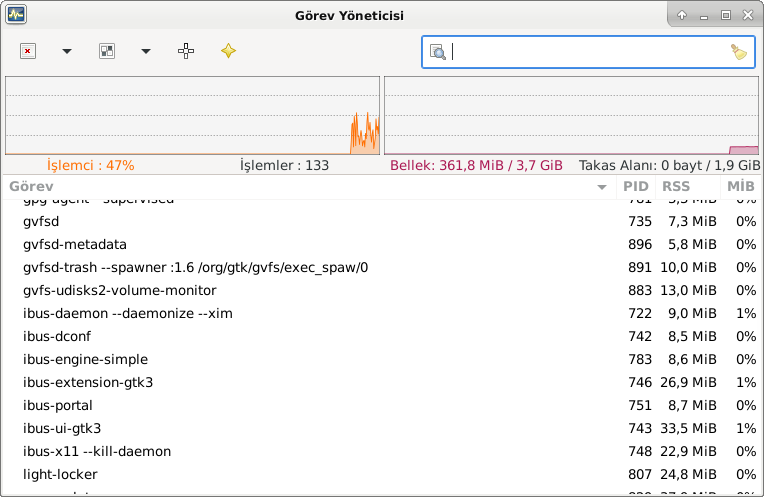
Task: Click the memory usage history graph
Action: tap(571, 115)
